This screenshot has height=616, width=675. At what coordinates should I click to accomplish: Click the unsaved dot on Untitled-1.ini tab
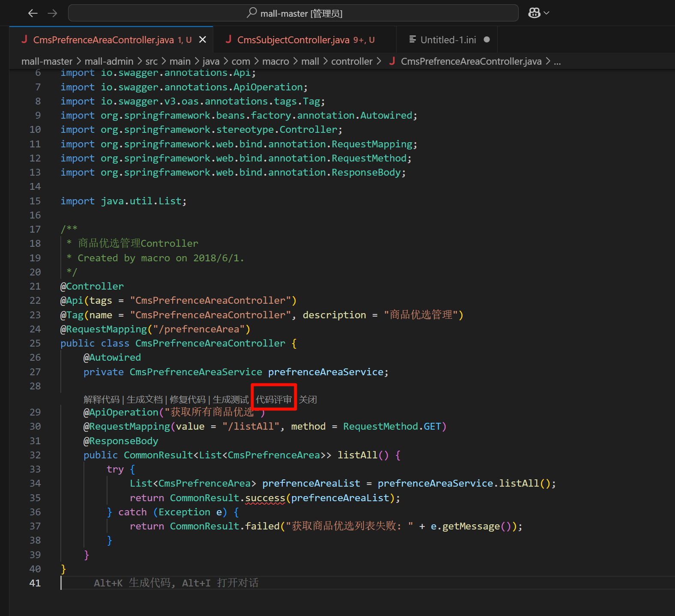487,39
